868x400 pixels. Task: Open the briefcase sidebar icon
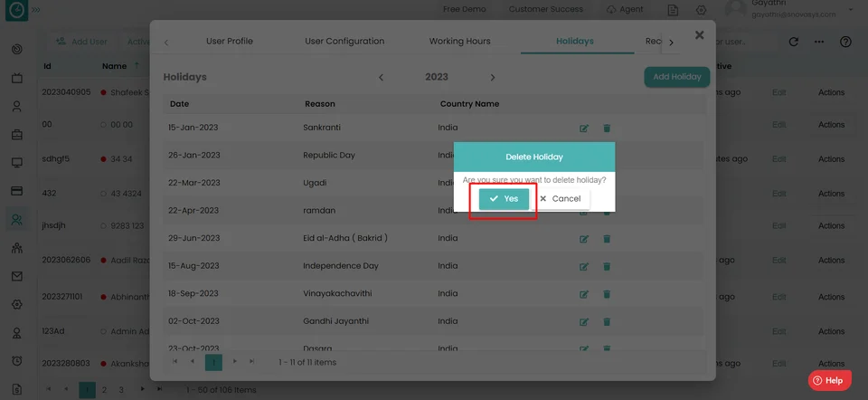(x=17, y=135)
